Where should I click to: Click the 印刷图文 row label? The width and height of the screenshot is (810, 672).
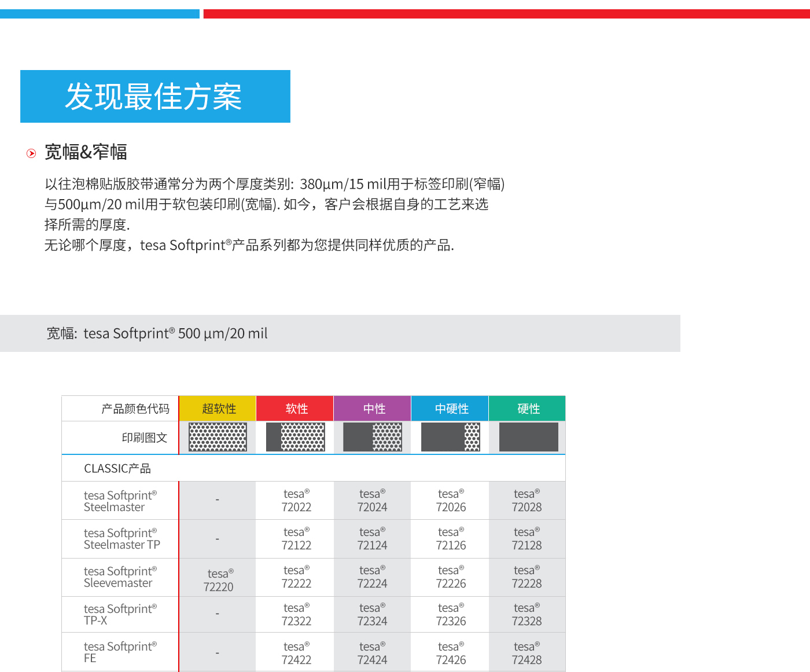(145, 438)
